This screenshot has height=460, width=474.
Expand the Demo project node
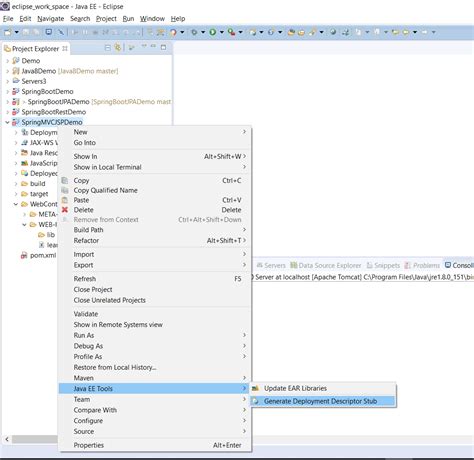tap(7, 61)
